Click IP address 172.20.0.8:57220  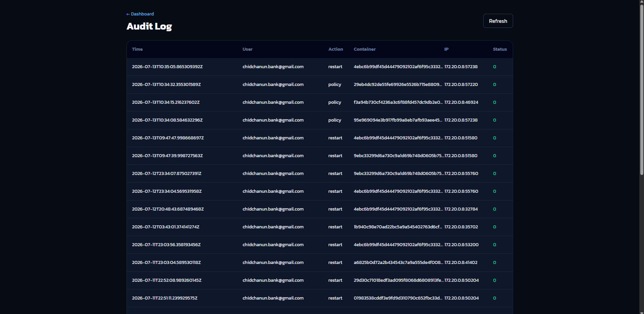pyautogui.click(x=461, y=85)
